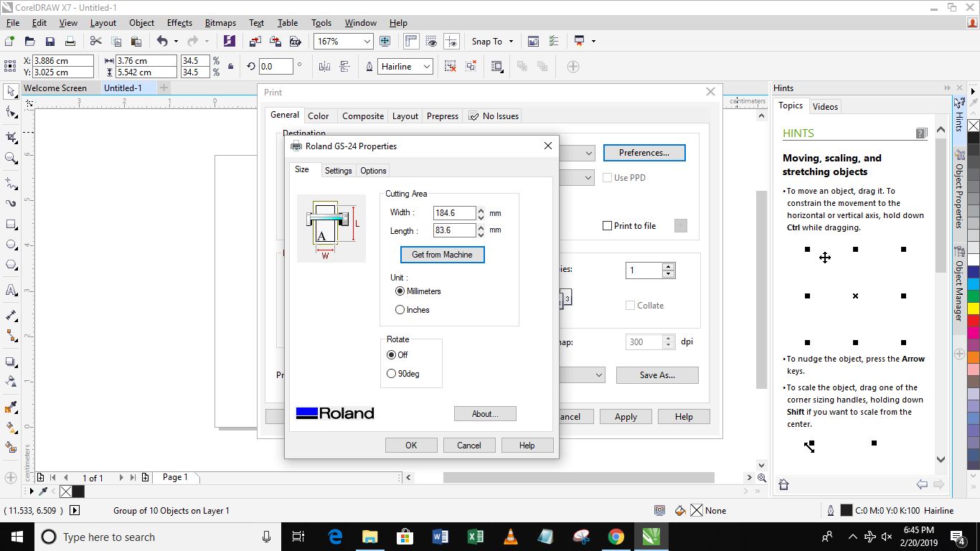Expand the dropdown left of Save As button
This screenshot has height=551, width=980.
599,375
